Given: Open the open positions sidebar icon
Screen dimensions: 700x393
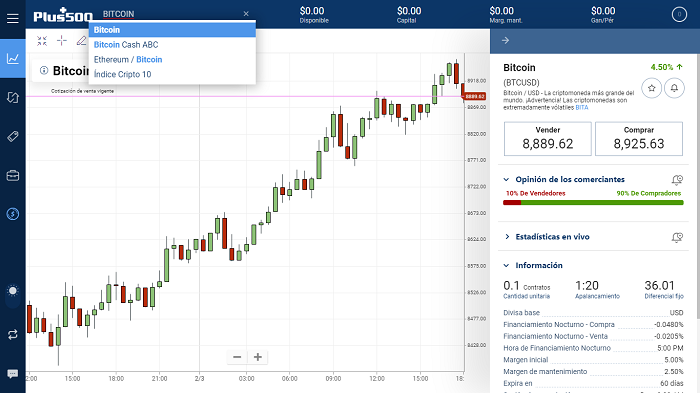Looking at the screenshot, I should (x=12, y=97).
